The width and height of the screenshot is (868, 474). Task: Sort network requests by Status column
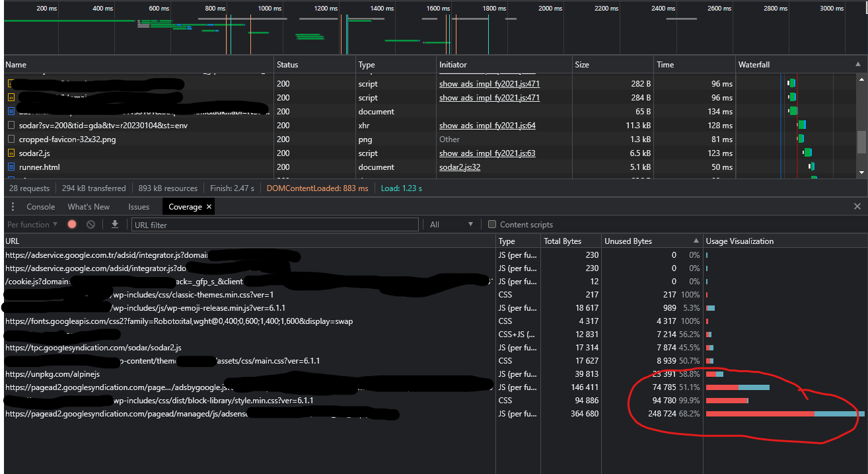(x=314, y=65)
